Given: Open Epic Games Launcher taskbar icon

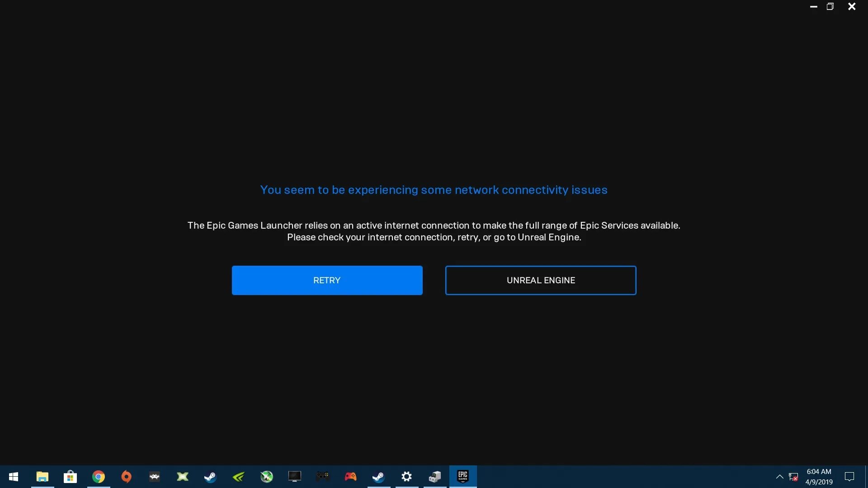Looking at the screenshot, I should click(x=462, y=476).
